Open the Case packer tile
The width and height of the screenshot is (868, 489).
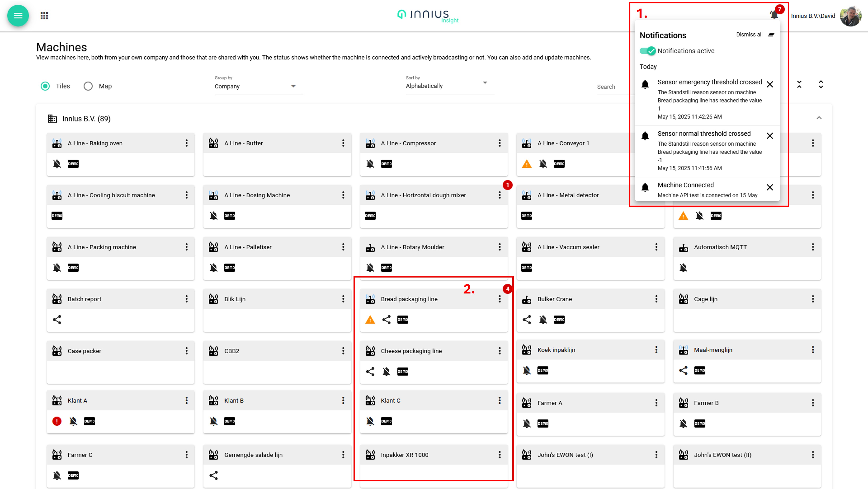pyautogui.click(x=121, y=362)
